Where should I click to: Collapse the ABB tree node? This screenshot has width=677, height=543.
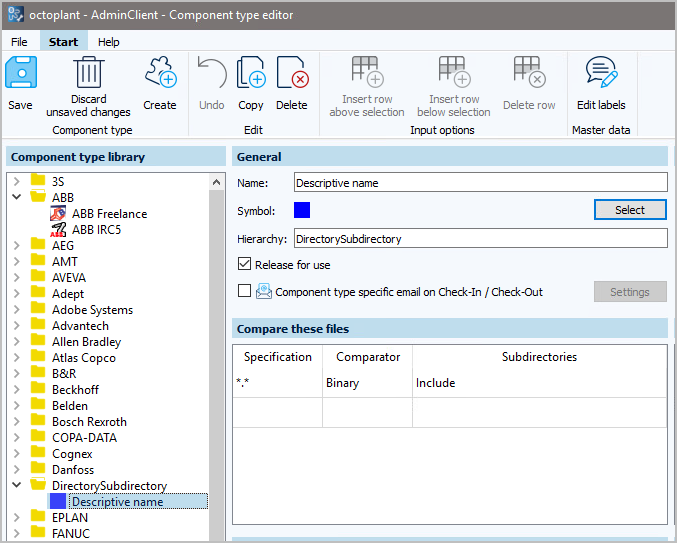[16, 197]
